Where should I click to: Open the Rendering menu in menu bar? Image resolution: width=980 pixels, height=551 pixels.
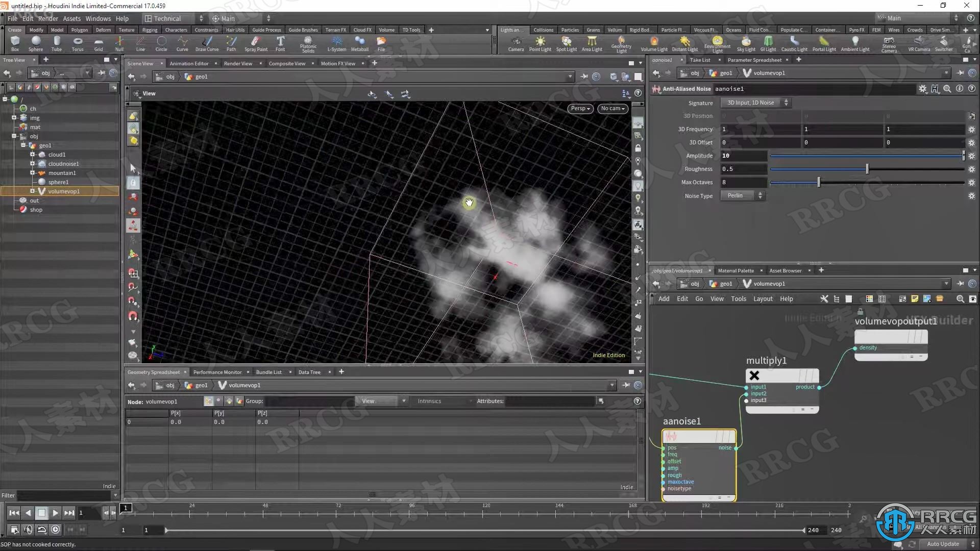pyautogui.click(x=47, y=18)
